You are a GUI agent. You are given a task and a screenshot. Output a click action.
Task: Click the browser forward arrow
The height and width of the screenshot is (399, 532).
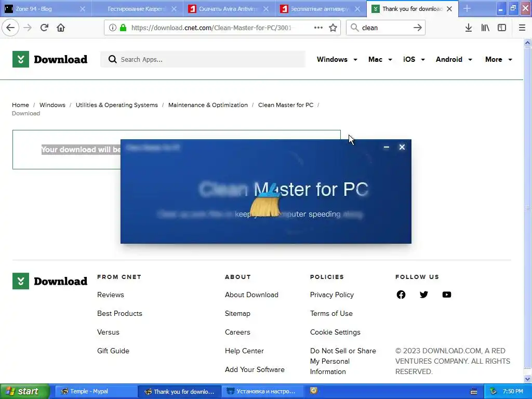point(28,28)
